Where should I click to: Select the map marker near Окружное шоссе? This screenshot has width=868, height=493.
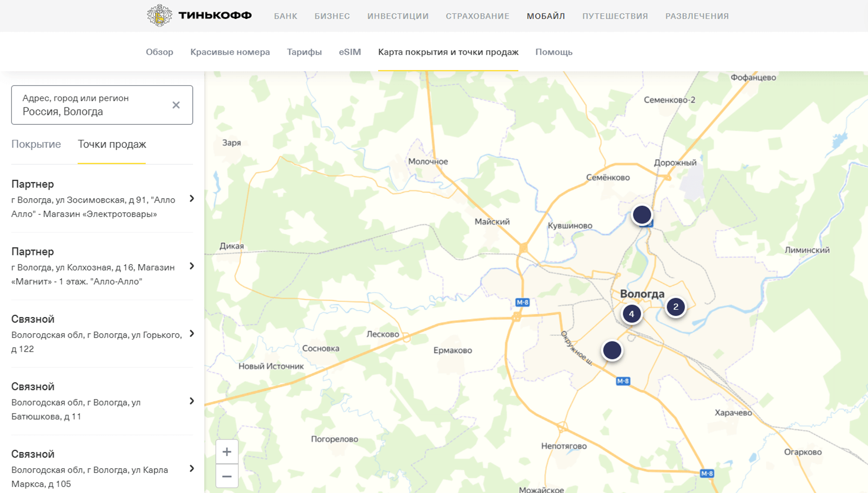pyautogui.click(x=612, y=350)
